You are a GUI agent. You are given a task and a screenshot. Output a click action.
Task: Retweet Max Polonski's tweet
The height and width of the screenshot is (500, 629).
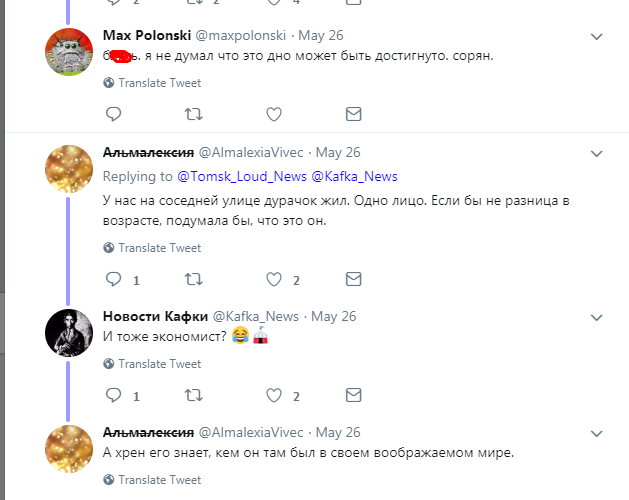[193, 115]
